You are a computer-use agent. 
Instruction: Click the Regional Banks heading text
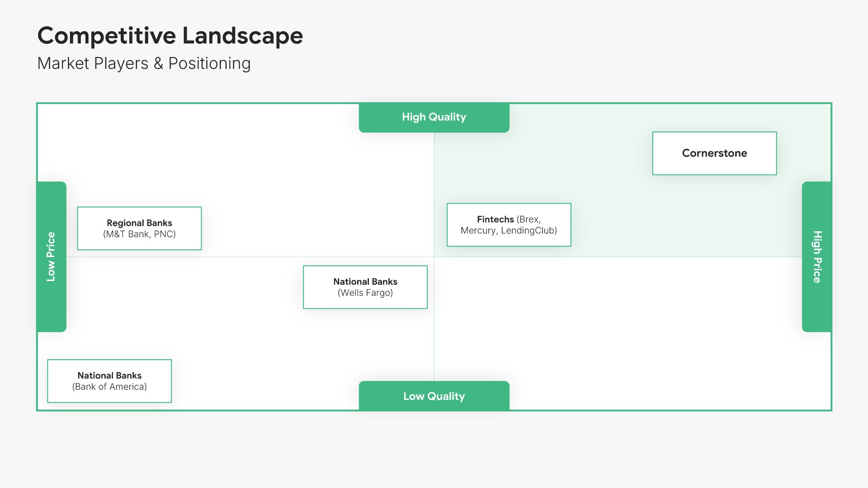pyautogui.click(x=139, y=223)
